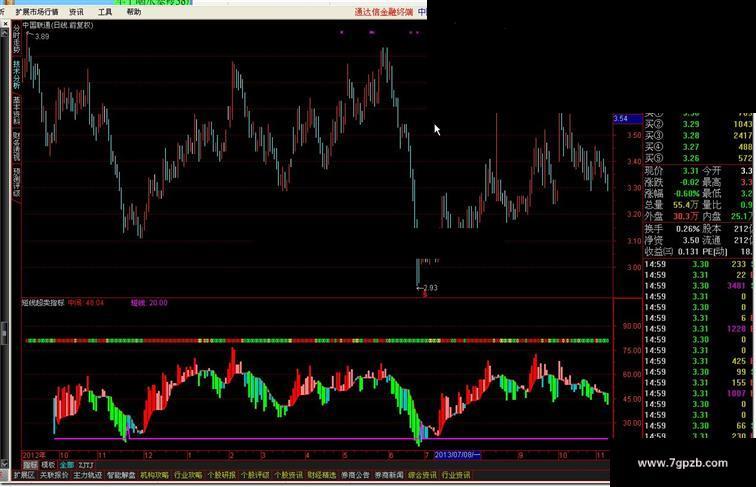Select the 全部 tab under the chart
This screenshot has width=756, height=487.
(x=67, y=465)
